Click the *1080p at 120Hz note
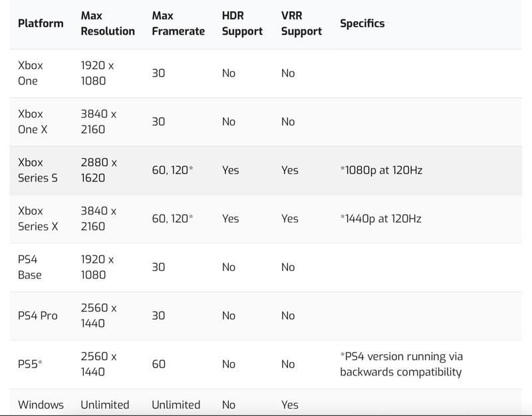 click(381, 170)
